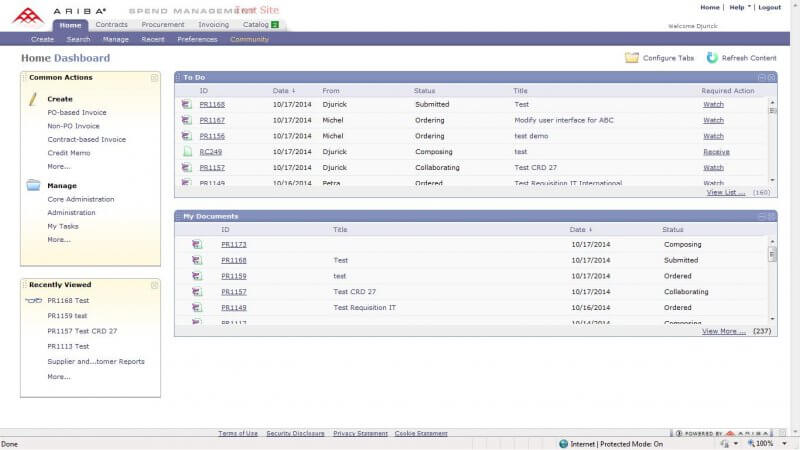This screenshot has height=450, width=800.
Task: Click the document icon for PR1156 in To Do
Action: click(x=186, y=136)
